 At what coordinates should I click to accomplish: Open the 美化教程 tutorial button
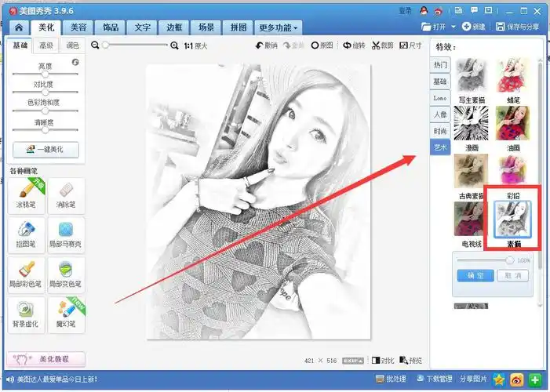click(x=46, y=359)
